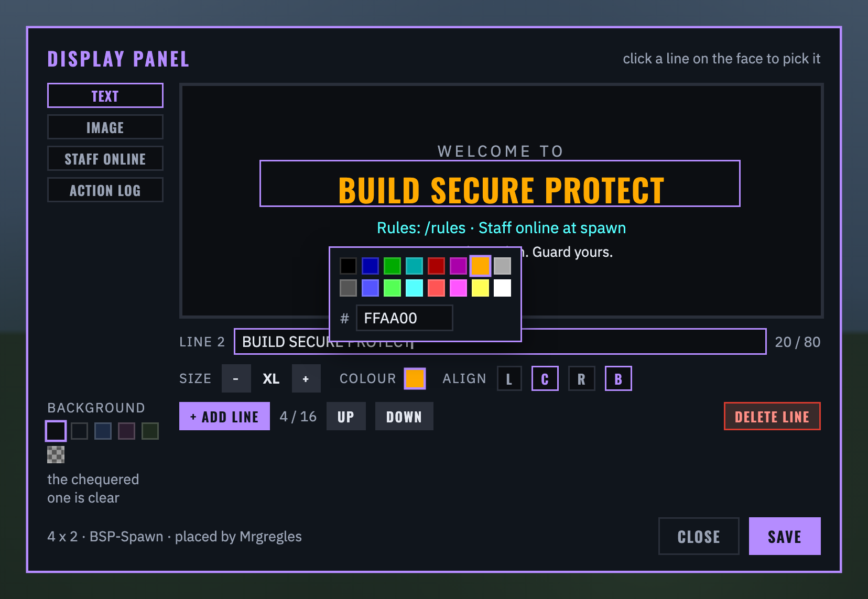The width and height of the screenshot is (868, 599).
Task: Pick the dark gray palette swatch
Action: 348,288
